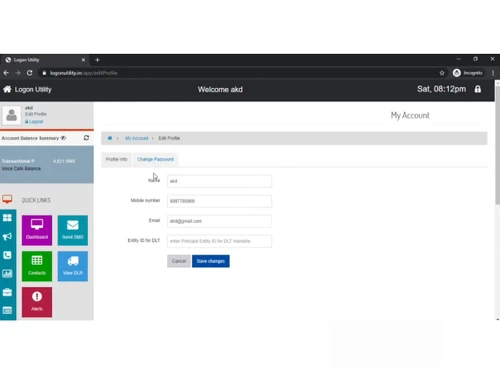Image resolution: width=500 pixels, height=375 pixels.
Task: Click the Mobile number input field
Action: pyautogui.click(x=219, y=201)
